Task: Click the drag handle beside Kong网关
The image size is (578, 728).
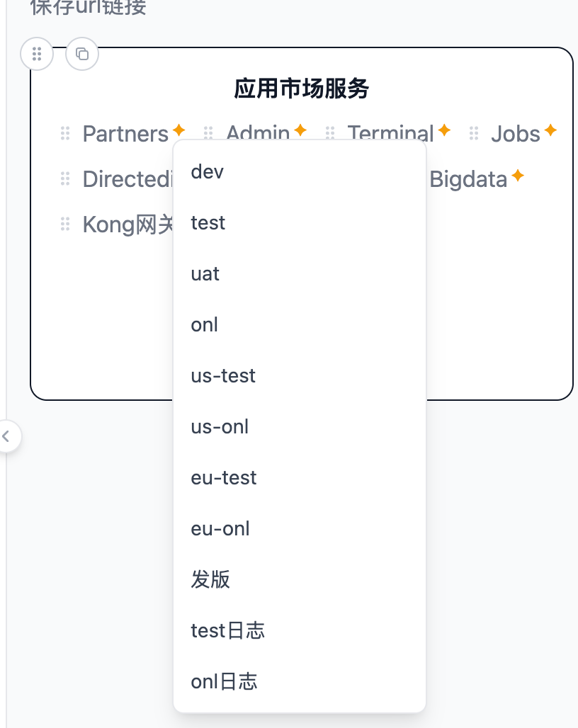Action: [x=65, y=224]
